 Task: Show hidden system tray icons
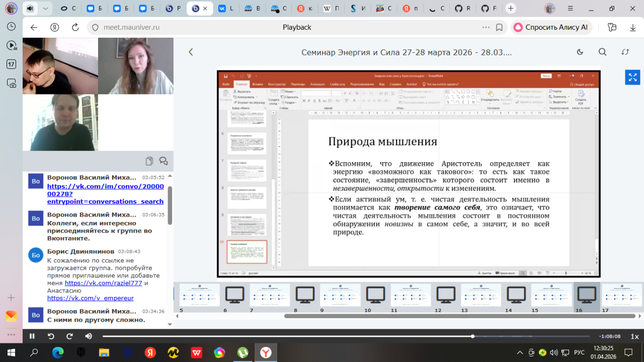[x=520, y=352]
